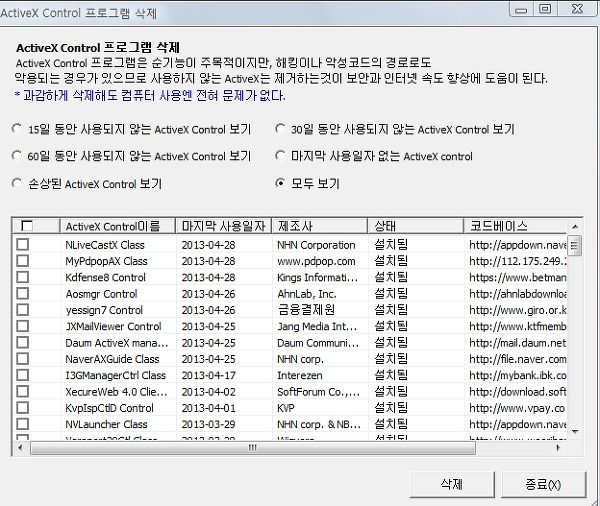Click the AhnLab, Inc. manufacturer cell
Image resolution: width=600 pixels, height=506 pixels.
[x=307, y=294]
